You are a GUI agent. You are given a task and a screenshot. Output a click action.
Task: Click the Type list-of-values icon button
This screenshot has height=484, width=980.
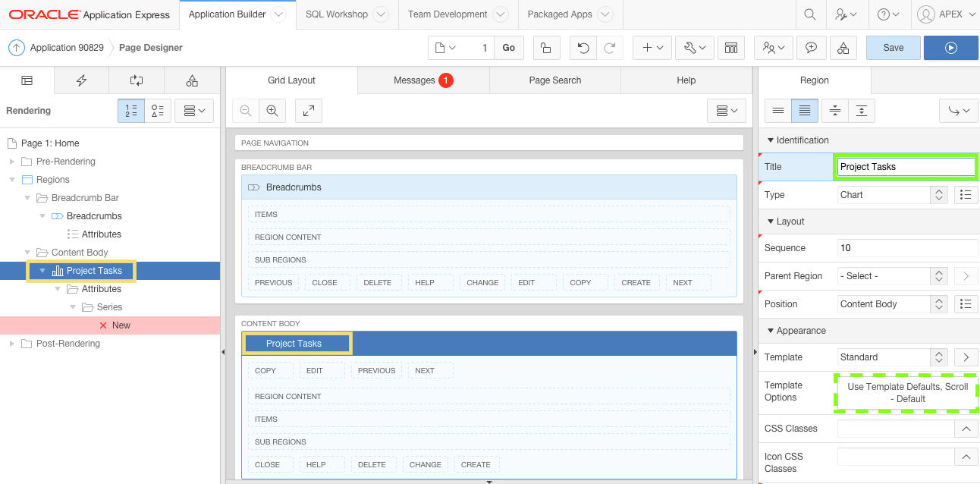(x=966, y=195)
